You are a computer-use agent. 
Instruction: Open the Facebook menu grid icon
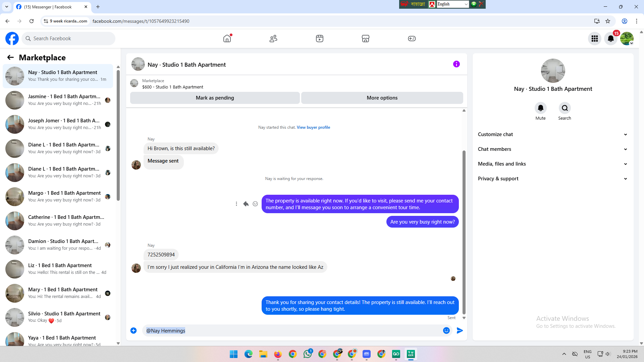[x=594, y=39]
